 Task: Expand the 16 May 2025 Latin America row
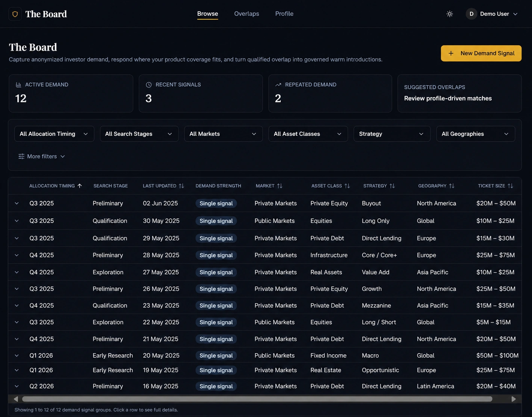click(x=17, y=386)
